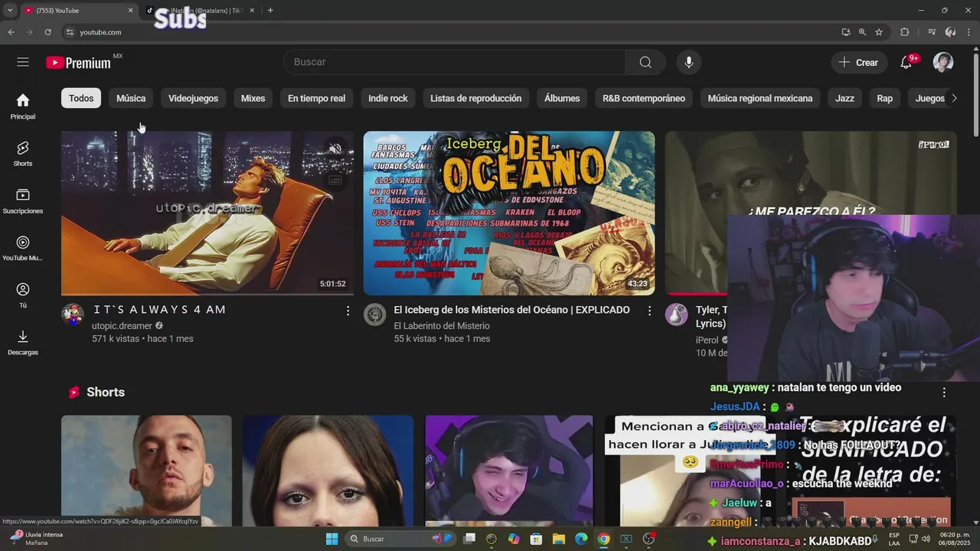Open Chrome extensions puzzle icon
This screenshot has width=980, height=551.
point(904,32)
